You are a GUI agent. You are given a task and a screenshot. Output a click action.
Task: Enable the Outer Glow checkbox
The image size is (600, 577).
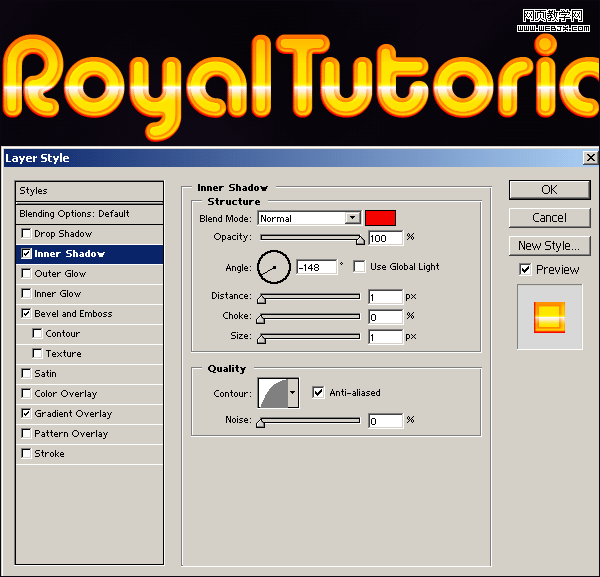(x=26, y=274)
